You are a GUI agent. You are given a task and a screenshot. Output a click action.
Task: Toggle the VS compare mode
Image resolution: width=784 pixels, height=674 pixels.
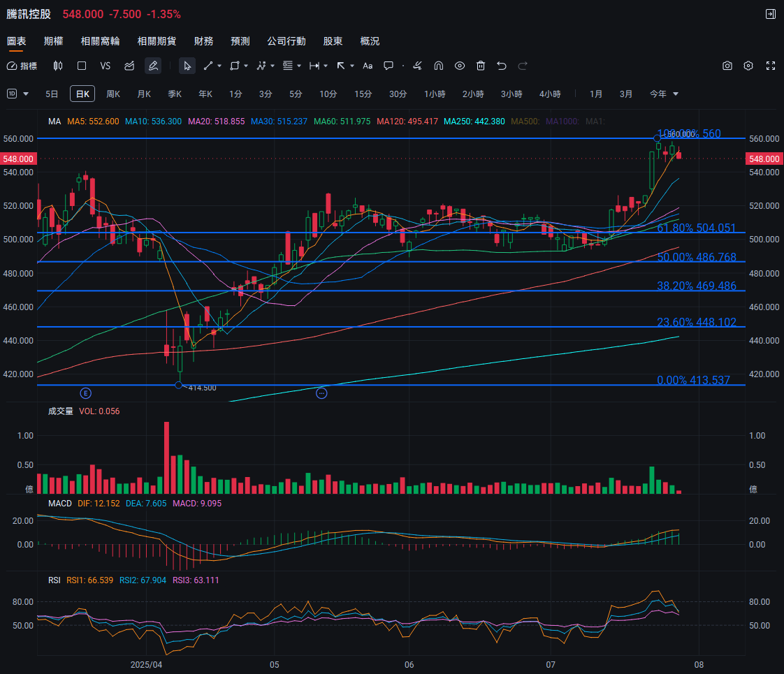[106, 66]
